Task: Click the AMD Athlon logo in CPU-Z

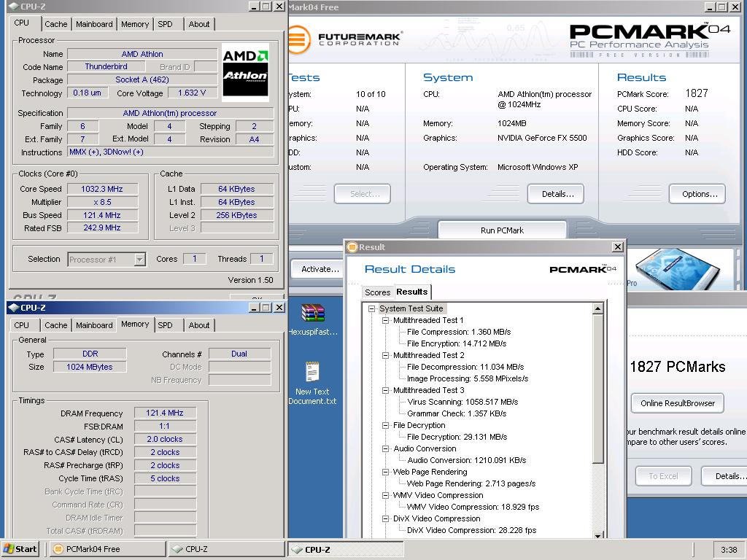Action: point(245,72)
